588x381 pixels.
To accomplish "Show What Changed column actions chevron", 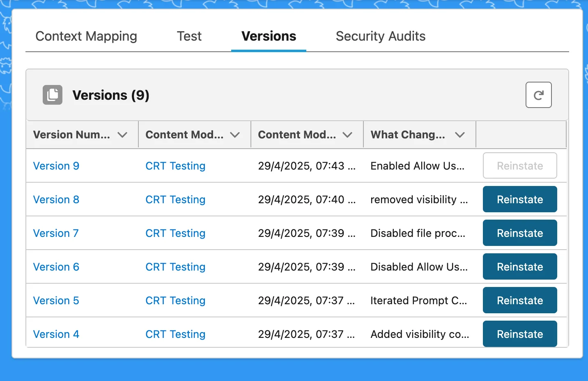I will click(x=460, y=135).
